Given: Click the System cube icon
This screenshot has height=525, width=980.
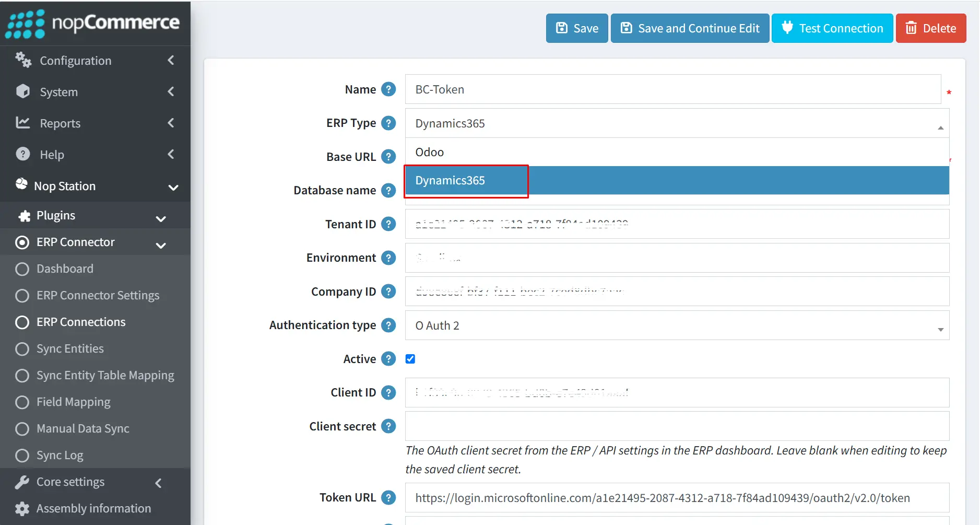Looking at the screenshot, I should pos(23,91).
